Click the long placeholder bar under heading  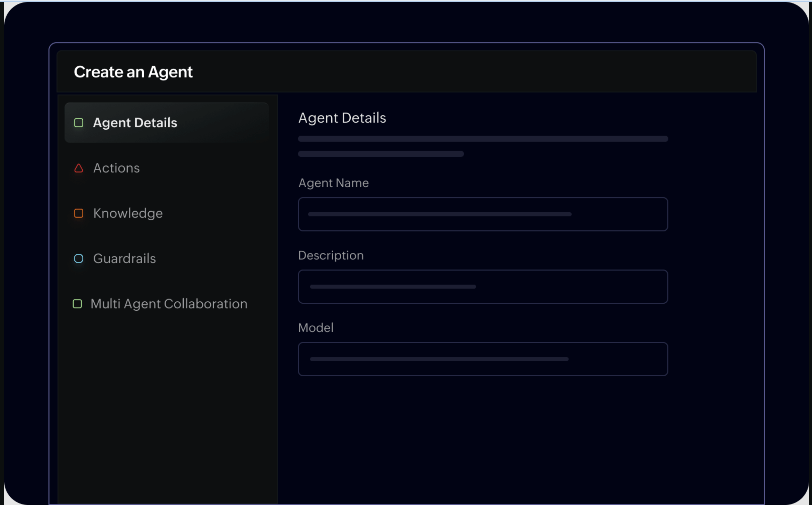(482, 139)
